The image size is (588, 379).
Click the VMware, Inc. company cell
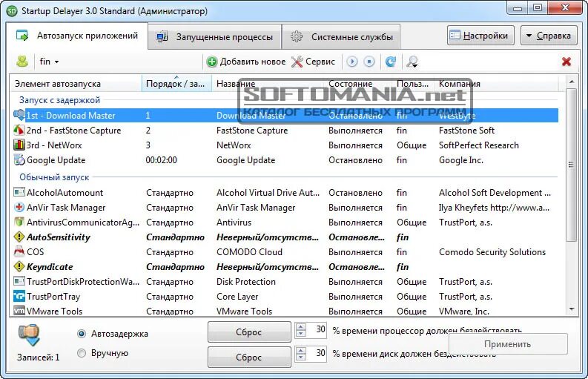point(464,311)
